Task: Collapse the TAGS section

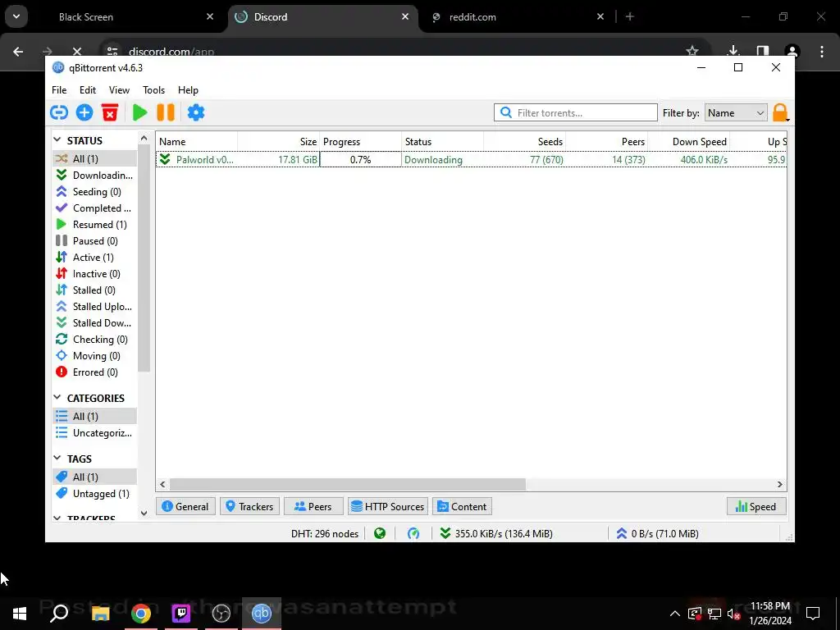Action: [x=57, y=458]
